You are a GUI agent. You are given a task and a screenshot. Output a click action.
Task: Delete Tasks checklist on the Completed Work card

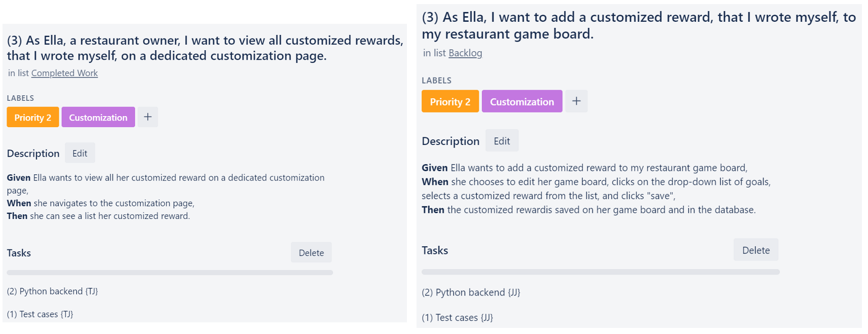(x=311, y=252)
